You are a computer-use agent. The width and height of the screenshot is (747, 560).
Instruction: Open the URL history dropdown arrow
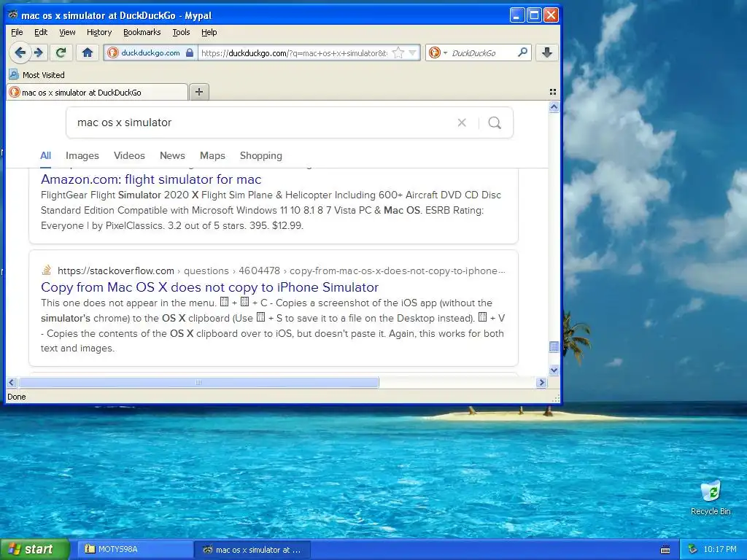(413, 52)
